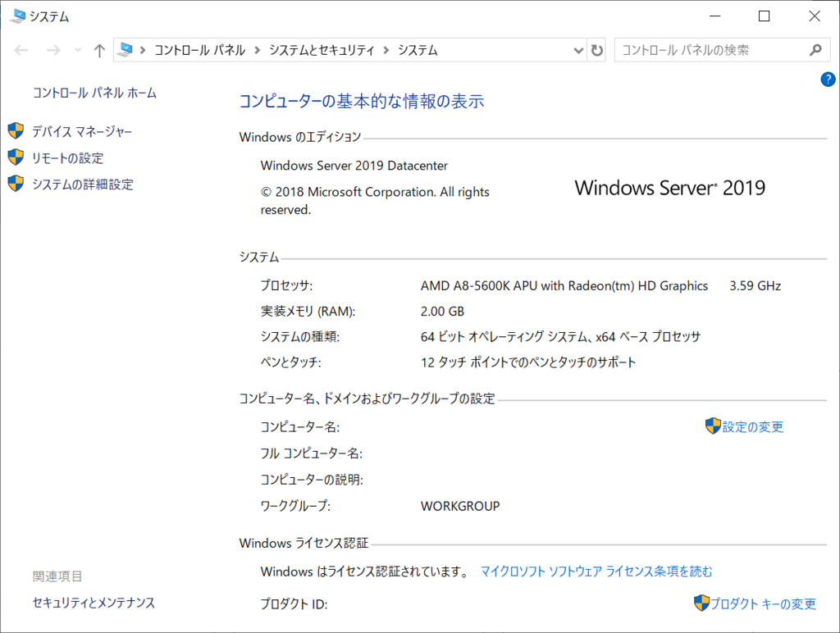Click the フル コンピューター名: label
840x633 pixels.
click(311, 453)
